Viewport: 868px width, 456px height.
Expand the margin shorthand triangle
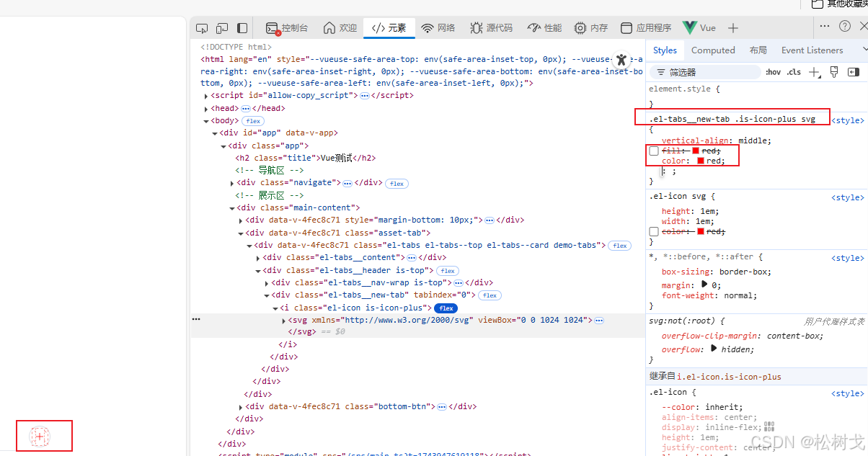[x=704, y=285]
